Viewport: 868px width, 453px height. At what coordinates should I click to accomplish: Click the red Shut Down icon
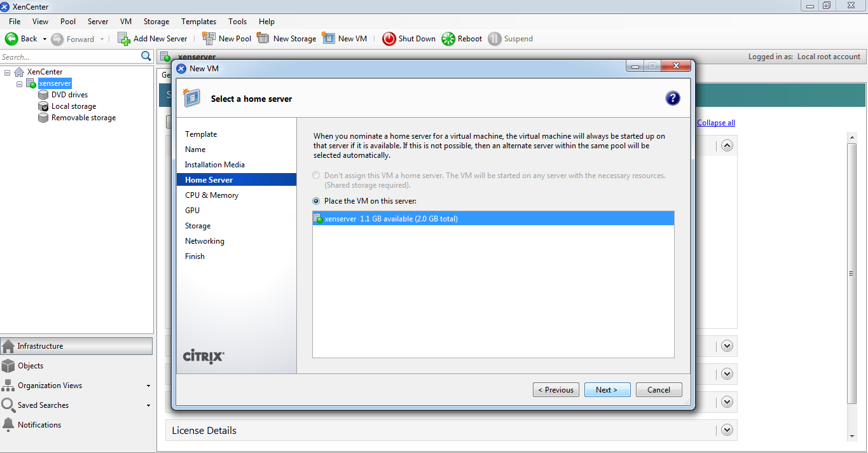[389, 39]
